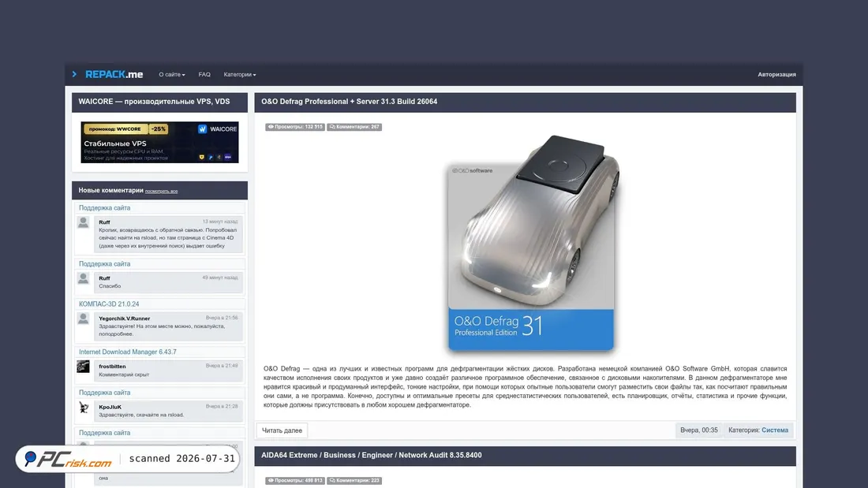Open Internet Download Manager 6.43.7 link
The height and width of the screenshot is (488, 868).
point(128,352)
